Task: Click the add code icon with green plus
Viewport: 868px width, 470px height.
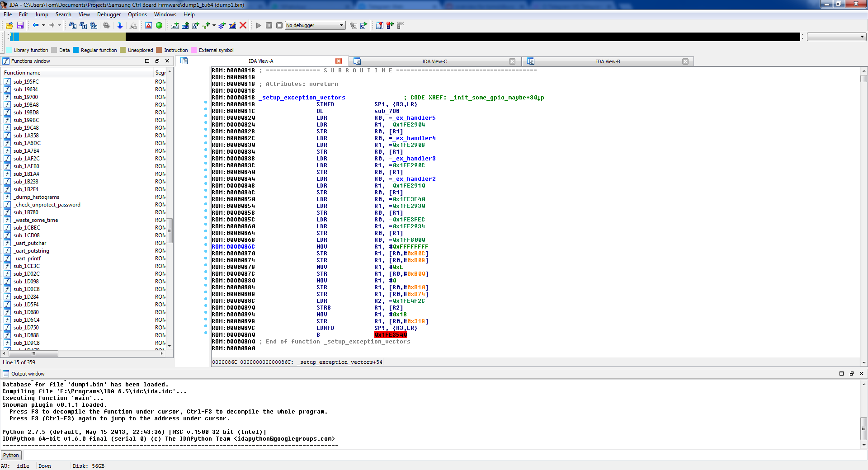Action: 175,25
